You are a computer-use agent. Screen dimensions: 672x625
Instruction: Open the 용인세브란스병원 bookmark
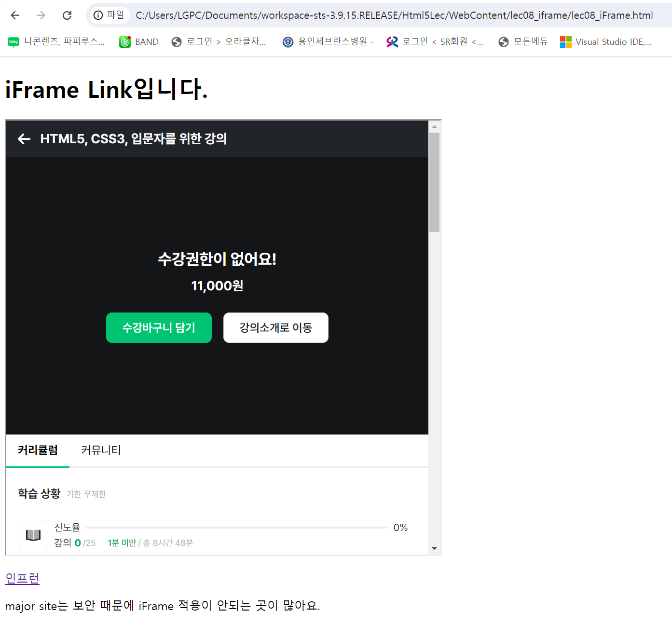[x=328, y=42]
